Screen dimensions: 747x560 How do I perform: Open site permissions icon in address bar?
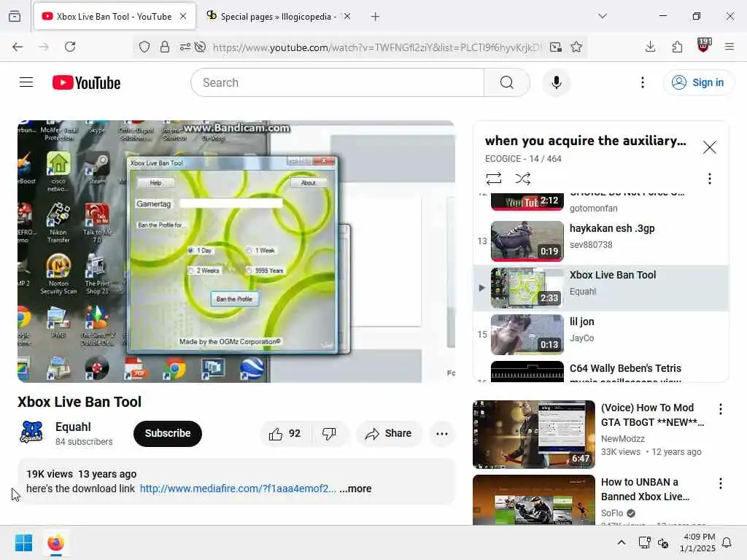pos(185,47)
